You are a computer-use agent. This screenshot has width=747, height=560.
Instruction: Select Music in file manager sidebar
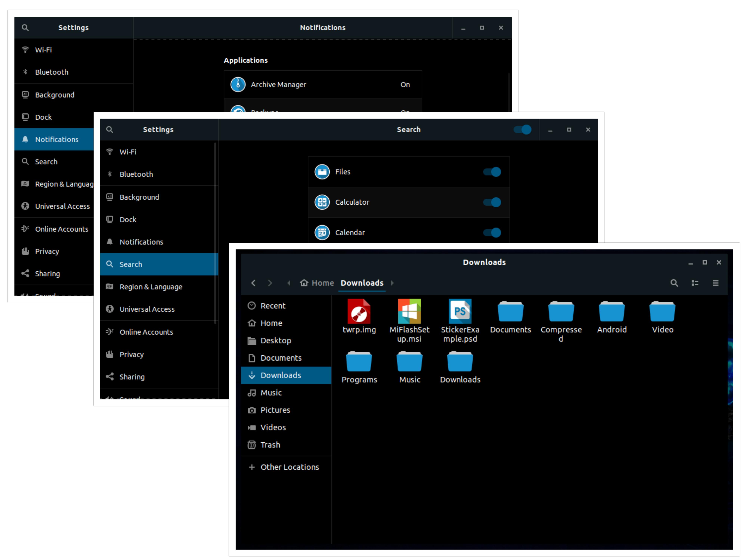point(286,393)
